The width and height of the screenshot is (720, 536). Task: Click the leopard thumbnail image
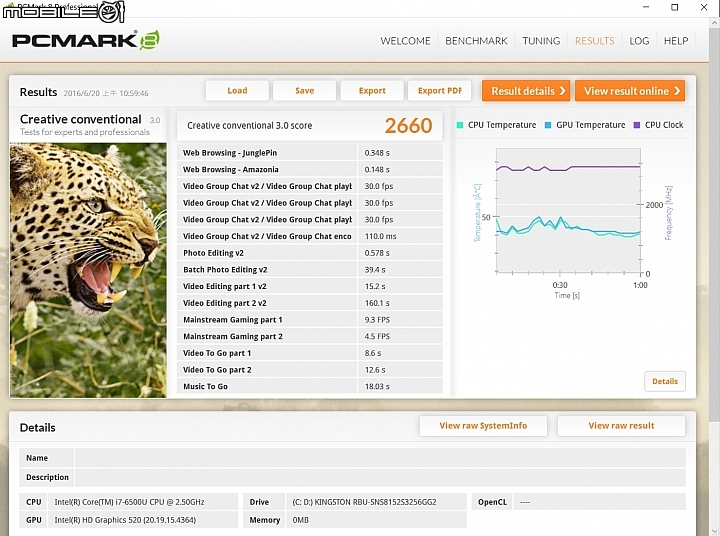coord(88,270)
